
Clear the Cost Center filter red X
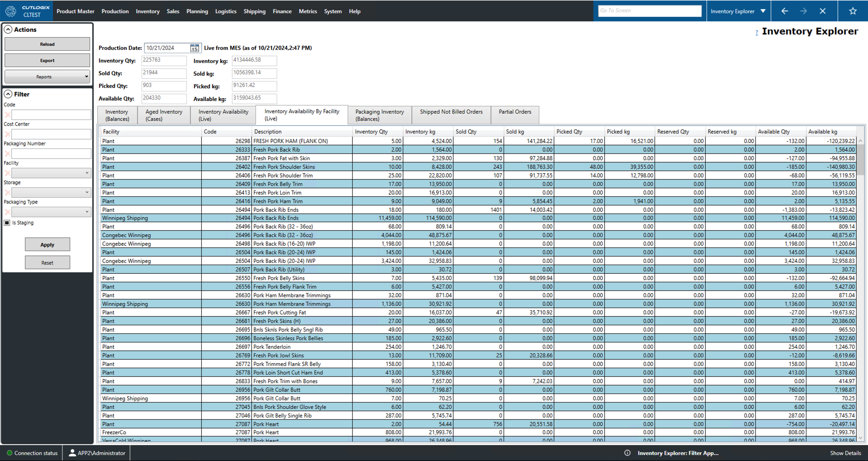(7, 134)
